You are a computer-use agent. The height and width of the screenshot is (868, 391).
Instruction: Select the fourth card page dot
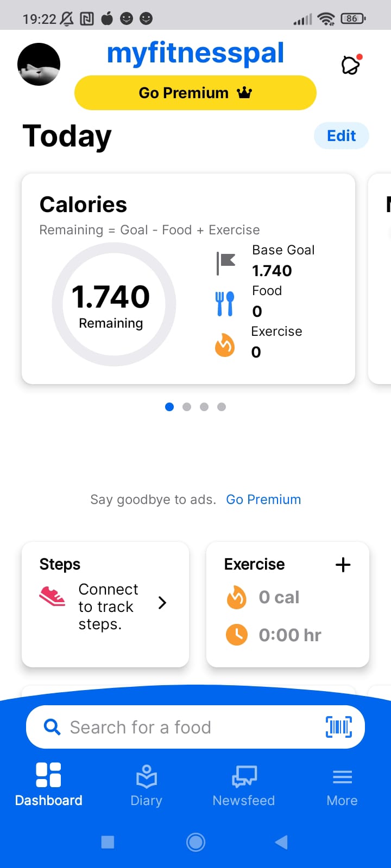click(222, 407)
